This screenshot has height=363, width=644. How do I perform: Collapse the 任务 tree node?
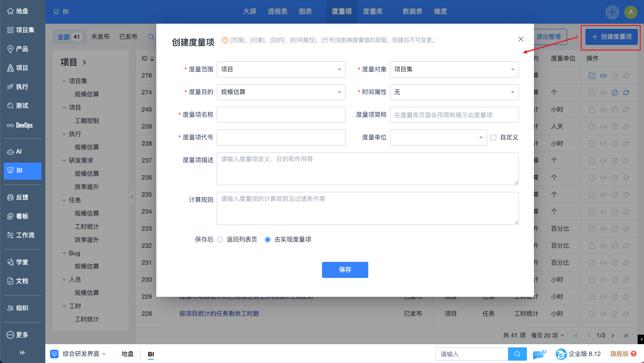[x=64, y=200]
